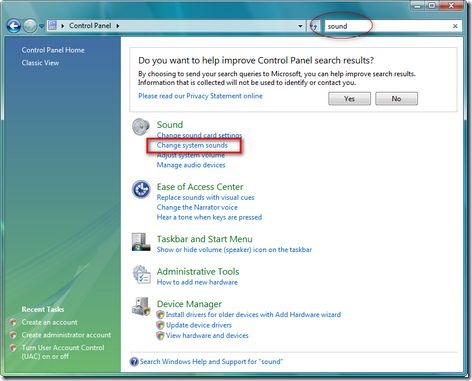Click shield icon beside Install drivers link
Viewport: 472px width, 381px height.
[x=160, y=315]
